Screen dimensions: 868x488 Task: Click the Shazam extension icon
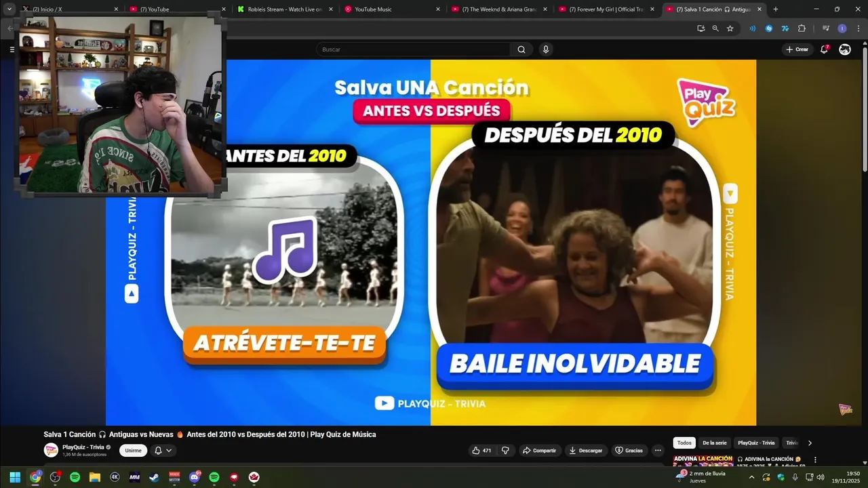point(769,28)
